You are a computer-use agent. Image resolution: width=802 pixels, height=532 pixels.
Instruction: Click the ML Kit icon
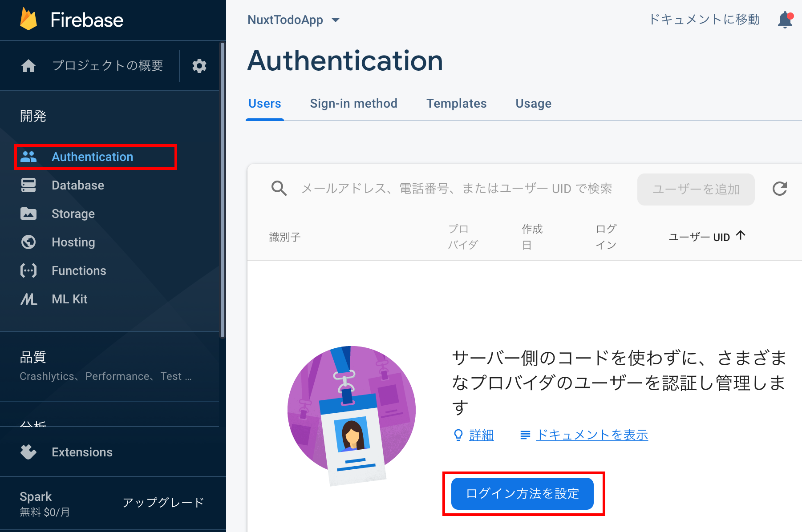(28, 299)
